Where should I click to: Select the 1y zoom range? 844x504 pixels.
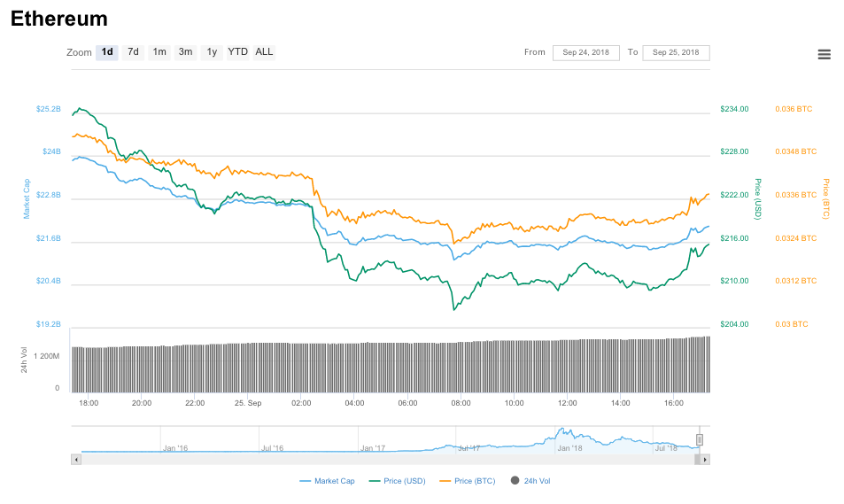click(212, 52)
